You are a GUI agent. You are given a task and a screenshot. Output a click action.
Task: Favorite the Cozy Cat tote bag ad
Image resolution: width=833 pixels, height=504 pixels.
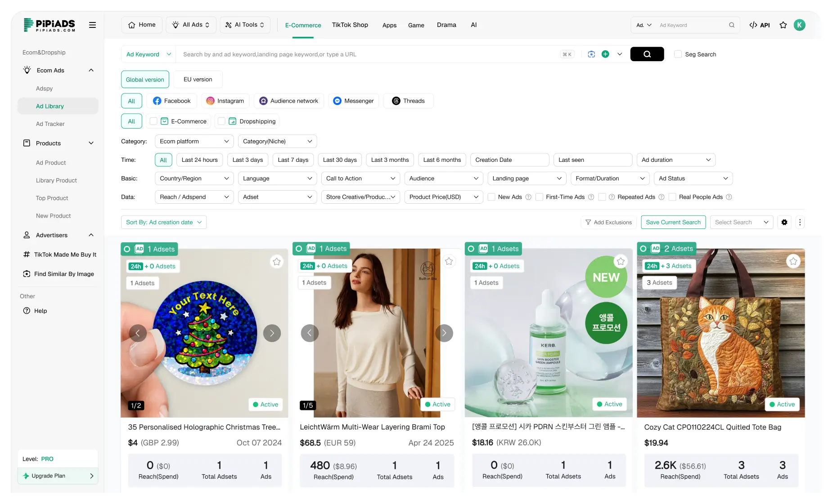pyautogui.click(x=793, y=261)
